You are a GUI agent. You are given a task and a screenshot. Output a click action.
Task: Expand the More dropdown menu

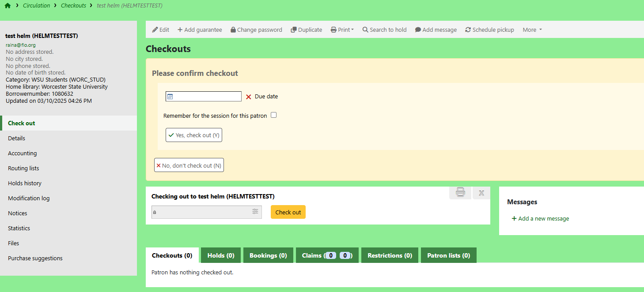[x=532, y=30]
